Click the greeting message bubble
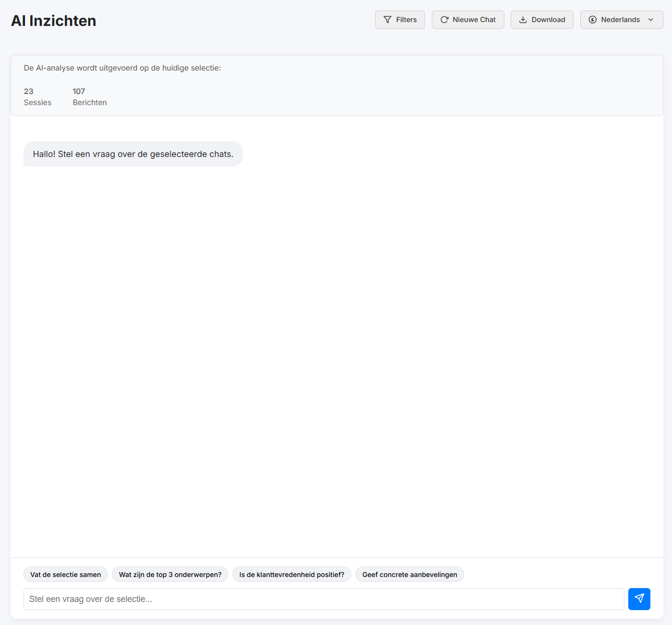The image size is (672, 625). coord(133,154)
